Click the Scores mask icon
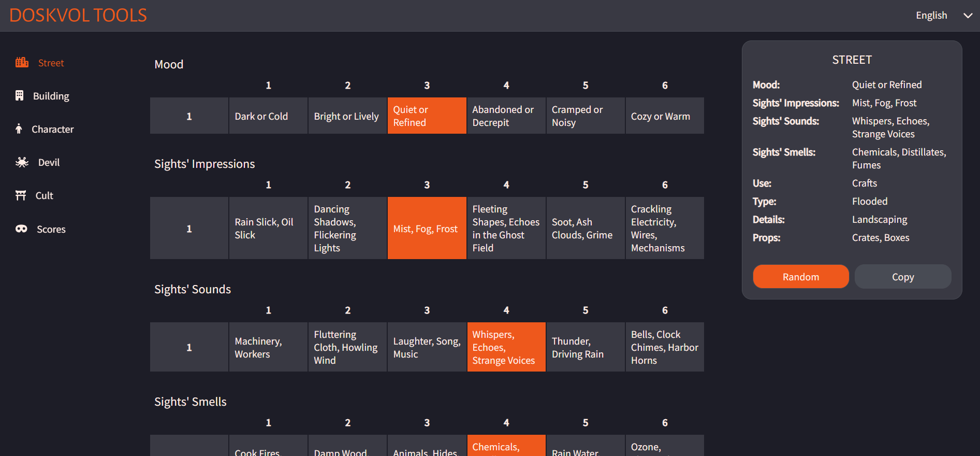 pyautogui.click(x=21, y=229)
